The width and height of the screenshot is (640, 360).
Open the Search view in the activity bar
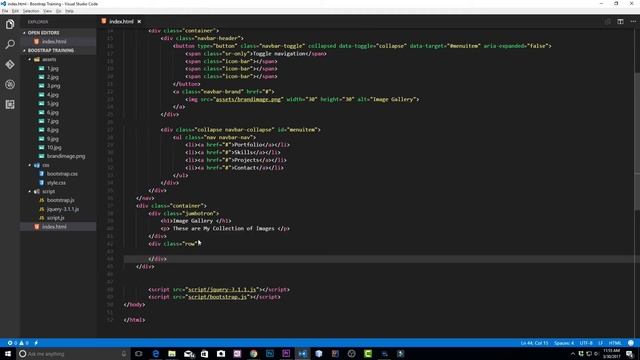pyautogui.click(x=10, y=44)
